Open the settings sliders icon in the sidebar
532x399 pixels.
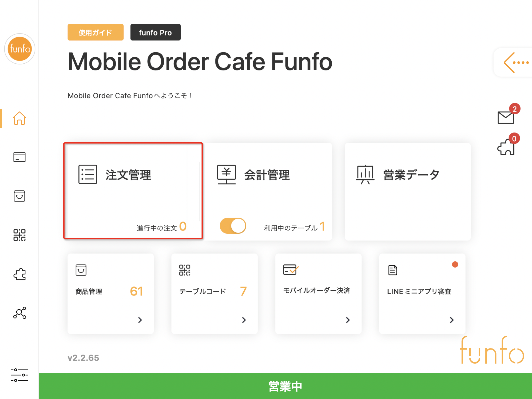20,375
